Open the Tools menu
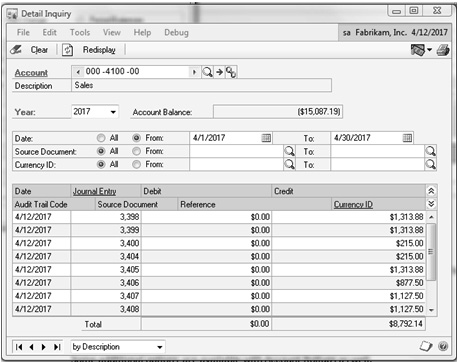This screenshot has width=458, height=362. (80, 32)
